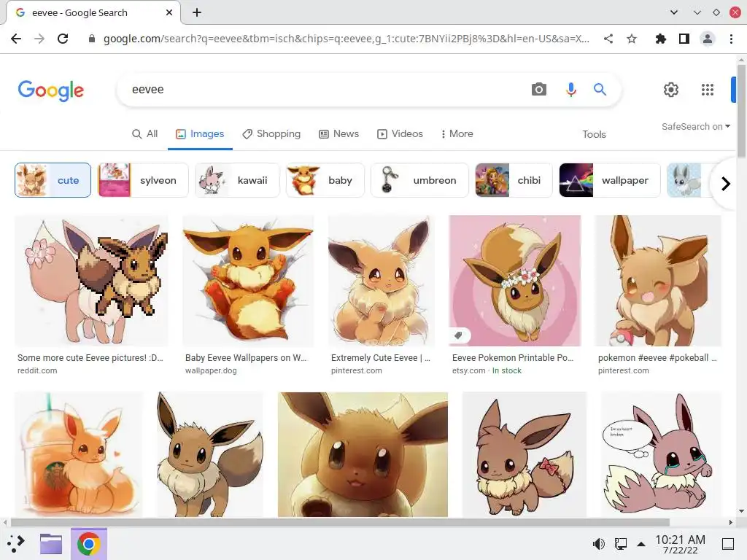
Task: Open 'Extremely Cute Eevee' pinterest link
Action: 381,357
